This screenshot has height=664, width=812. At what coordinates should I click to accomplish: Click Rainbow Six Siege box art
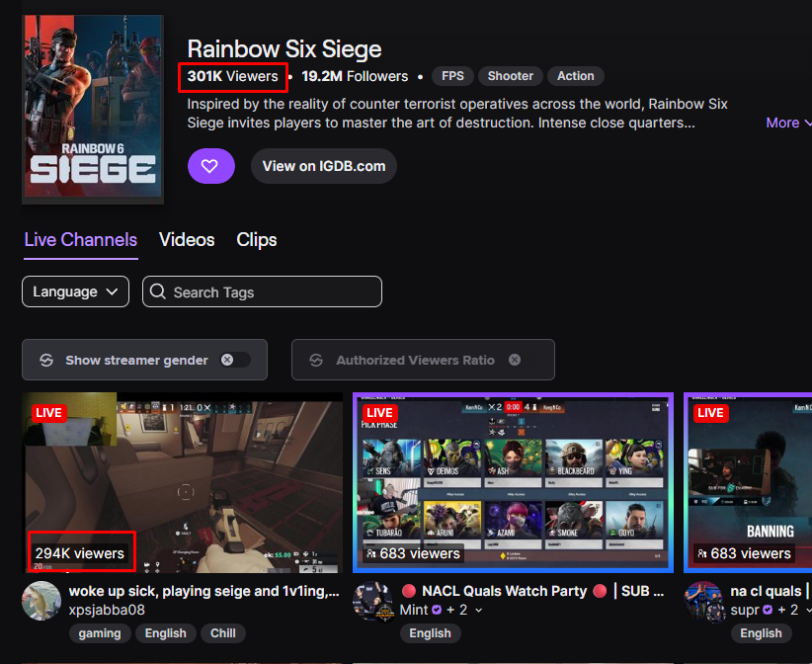click(x=93, y=110)
